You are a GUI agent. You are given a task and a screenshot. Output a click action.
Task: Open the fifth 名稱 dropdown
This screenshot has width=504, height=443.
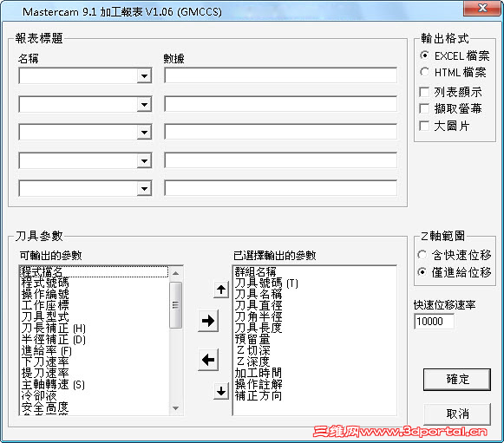[144, 189]
